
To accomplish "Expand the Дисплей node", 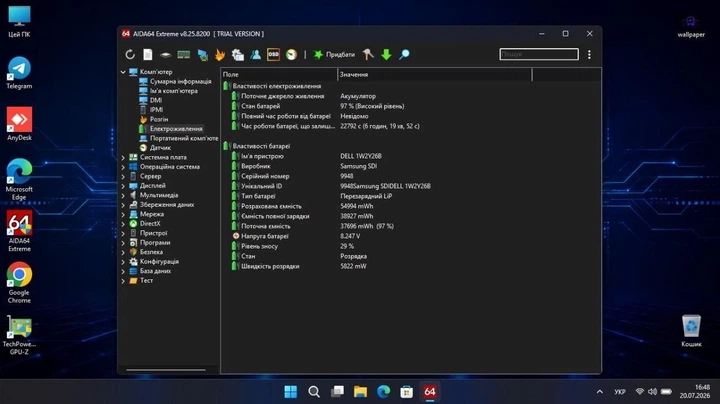I will tap(123, 186).
